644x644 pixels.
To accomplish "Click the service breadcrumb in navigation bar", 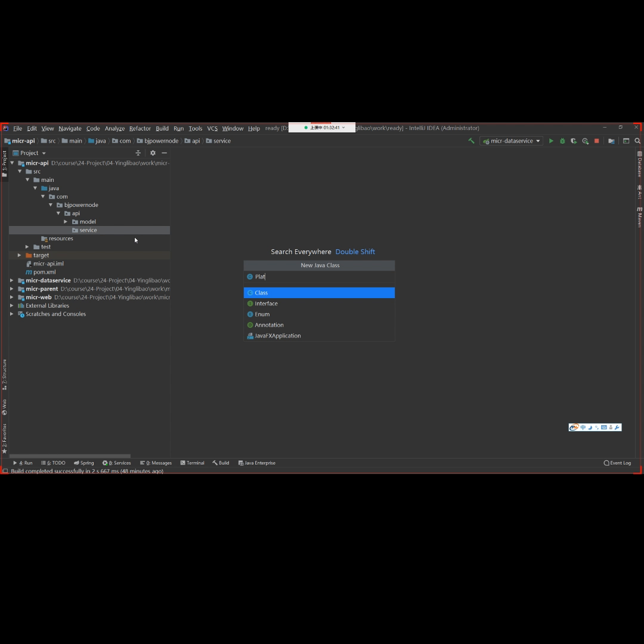I will click(218, 141).
